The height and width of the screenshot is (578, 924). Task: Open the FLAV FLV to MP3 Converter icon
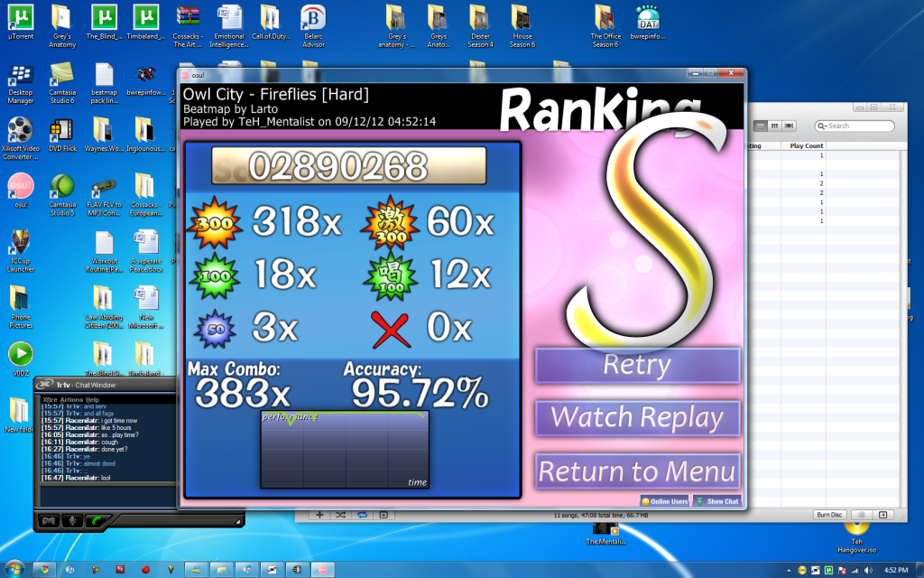[104, 198]
